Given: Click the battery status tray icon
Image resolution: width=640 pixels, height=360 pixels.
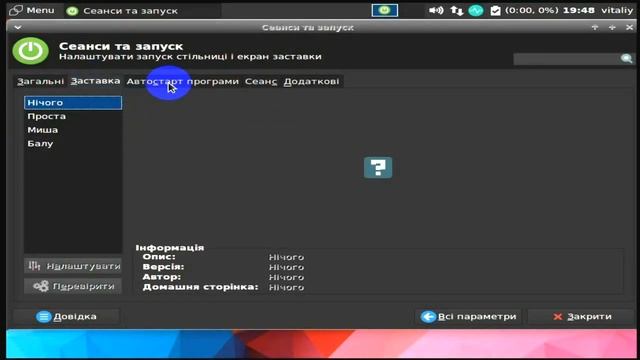Looking at the screenshot, I should [496, 10].
